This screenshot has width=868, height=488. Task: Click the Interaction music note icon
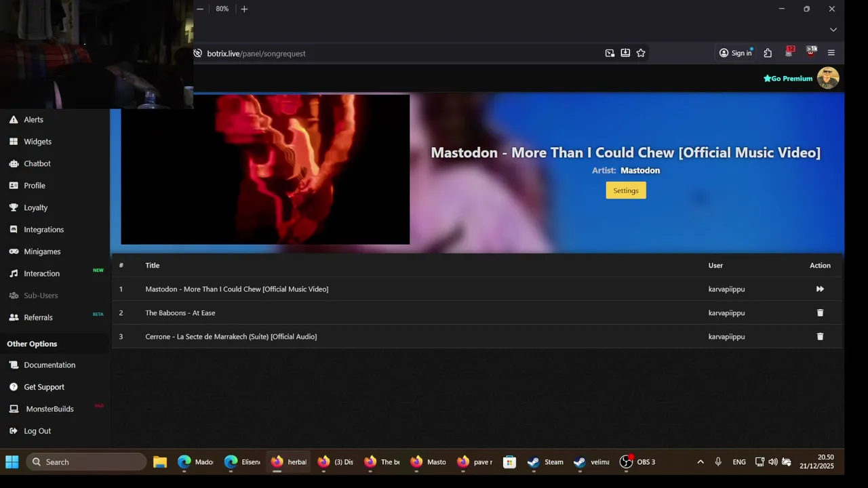(x=14, y=273)
